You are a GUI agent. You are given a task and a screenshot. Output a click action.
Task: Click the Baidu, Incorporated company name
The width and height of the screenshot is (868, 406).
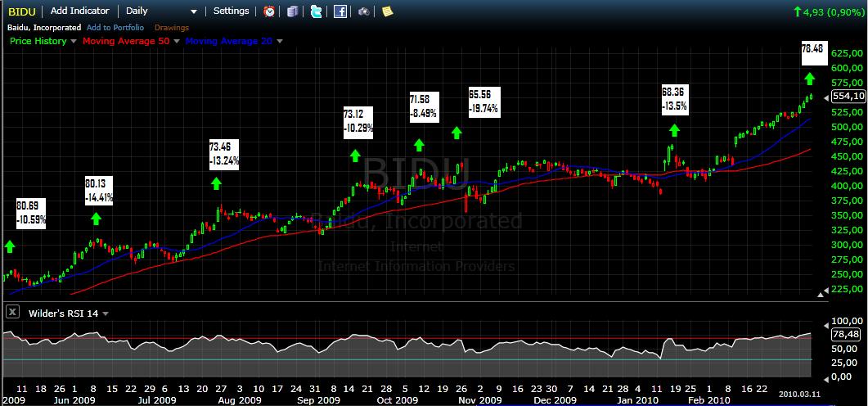click(44, 27)
